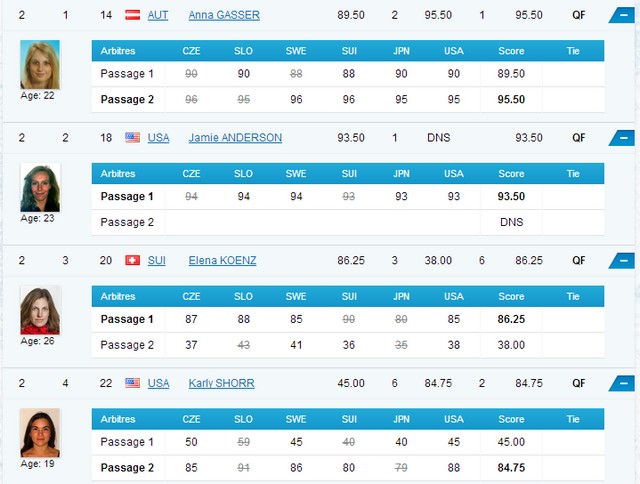Click the Austria flag icon

tap(132, 15)
